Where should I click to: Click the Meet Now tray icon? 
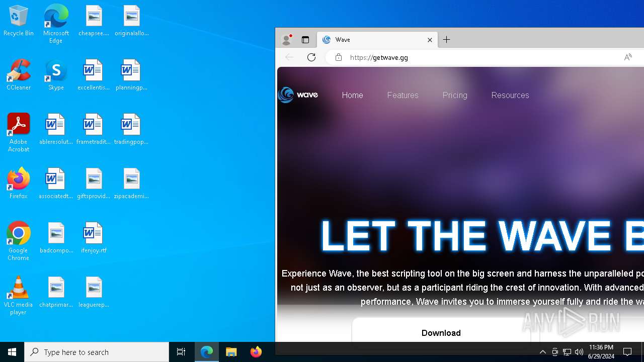(x=555, y=352)
